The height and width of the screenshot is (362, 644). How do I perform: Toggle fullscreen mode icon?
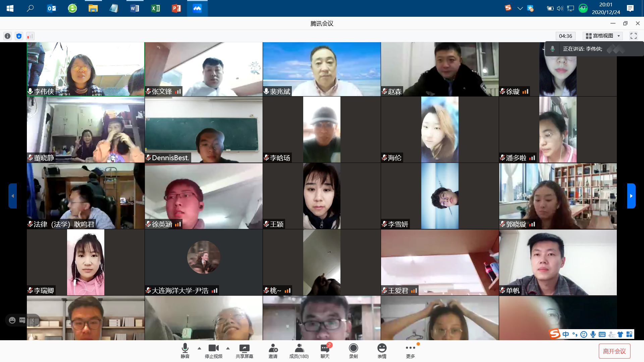[633, 36]
